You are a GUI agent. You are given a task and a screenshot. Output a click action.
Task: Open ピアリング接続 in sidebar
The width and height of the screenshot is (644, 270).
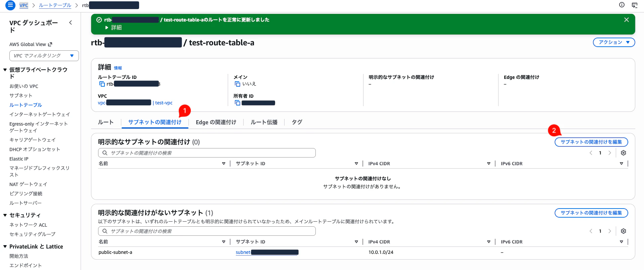[26, 194]
